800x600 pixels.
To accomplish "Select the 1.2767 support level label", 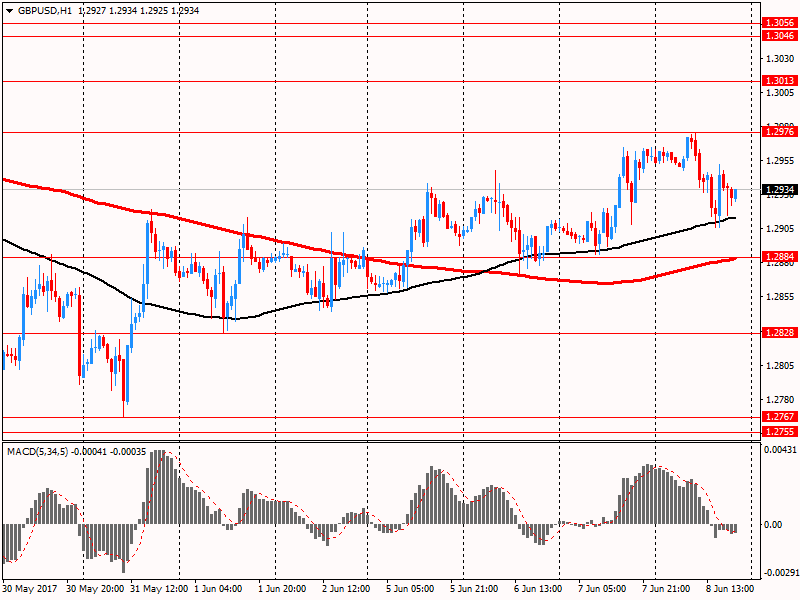I will pyautogui.click(x=780, y=417).
